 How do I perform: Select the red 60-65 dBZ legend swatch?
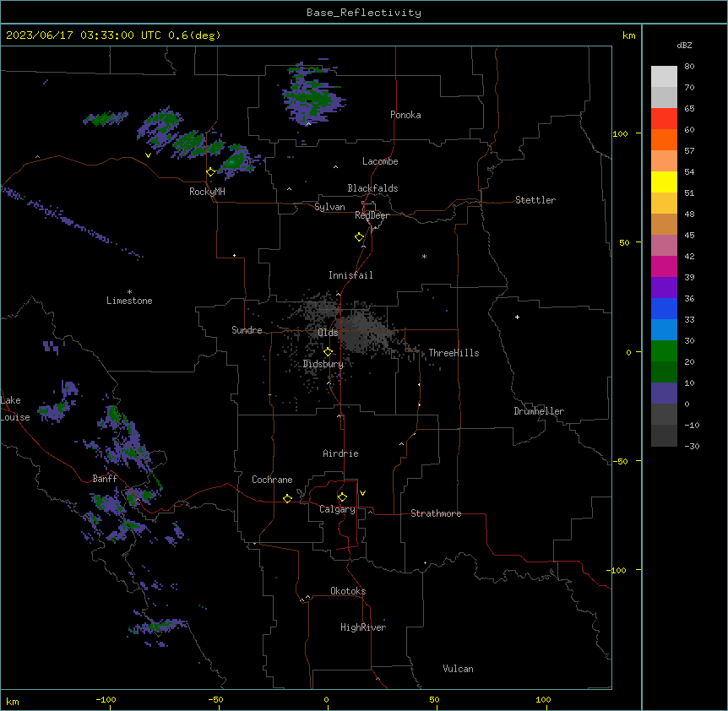[664, 119]
